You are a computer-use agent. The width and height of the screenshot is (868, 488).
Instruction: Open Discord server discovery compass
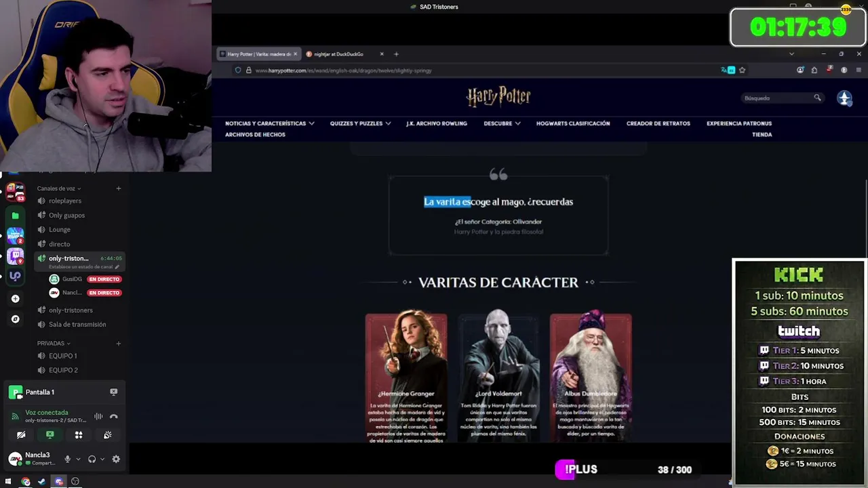click(15, 319)
